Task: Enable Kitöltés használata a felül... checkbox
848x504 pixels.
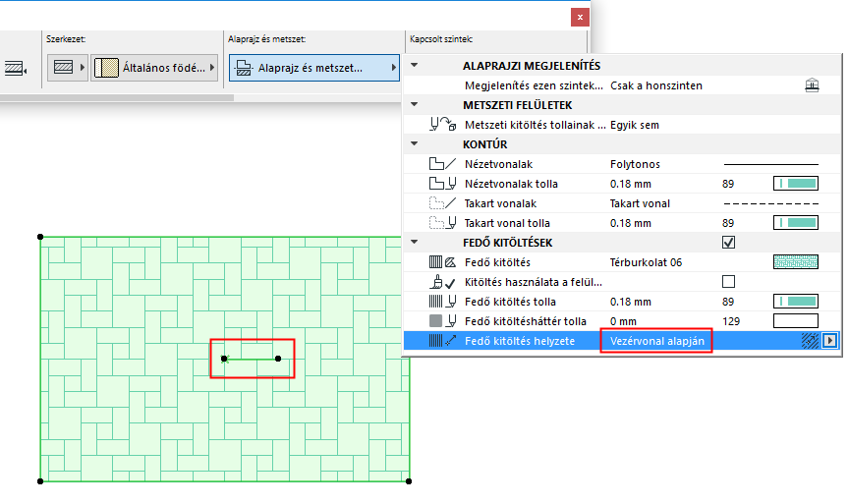Action: tap(728, 282)
